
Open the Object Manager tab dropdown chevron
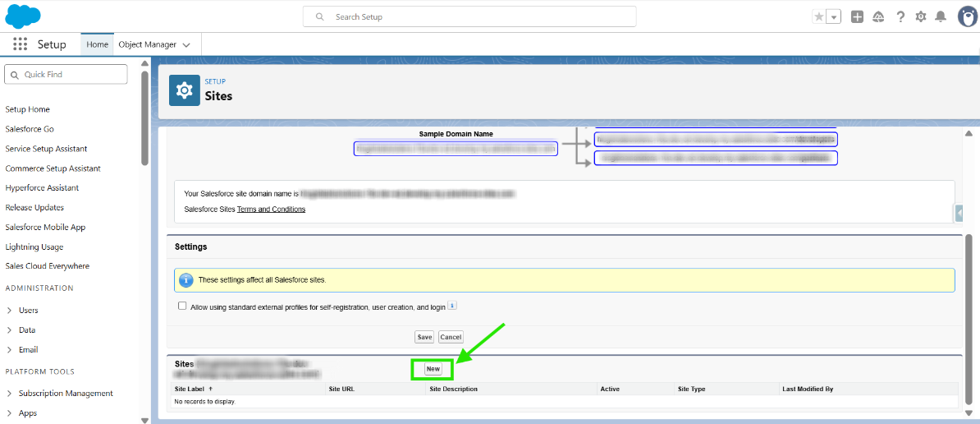[186, 45]
